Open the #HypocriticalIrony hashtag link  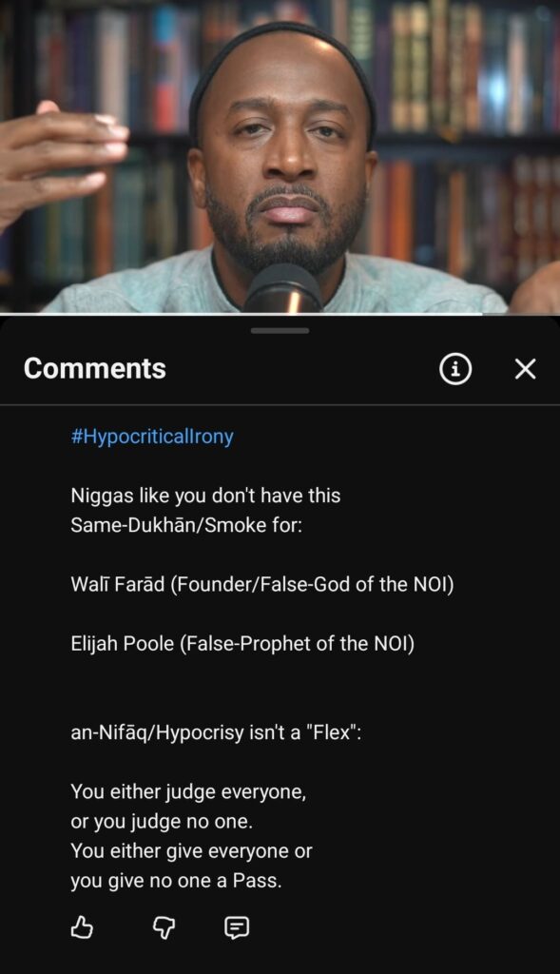click(x=152, y=436)
